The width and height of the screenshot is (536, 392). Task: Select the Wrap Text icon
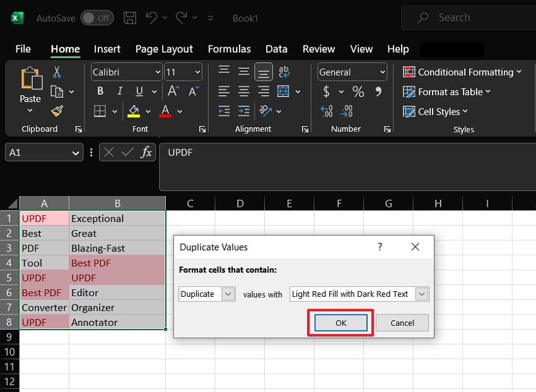click(x=284, y=72)
